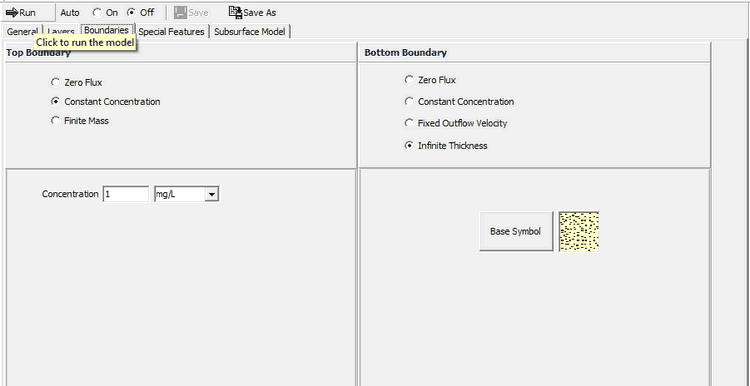The width and height of the screenshot is (750, 386).
Task: Switch to the General tab
Action: click(22, 32)
